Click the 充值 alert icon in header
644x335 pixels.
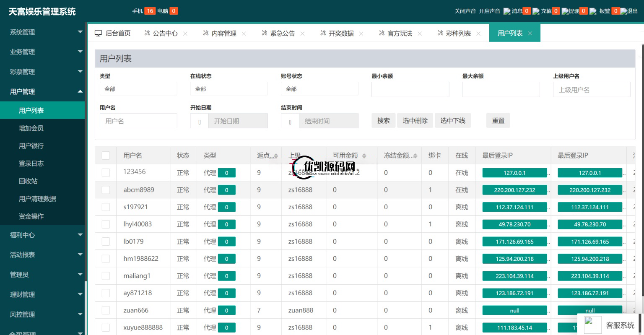(x=536, y=11)
